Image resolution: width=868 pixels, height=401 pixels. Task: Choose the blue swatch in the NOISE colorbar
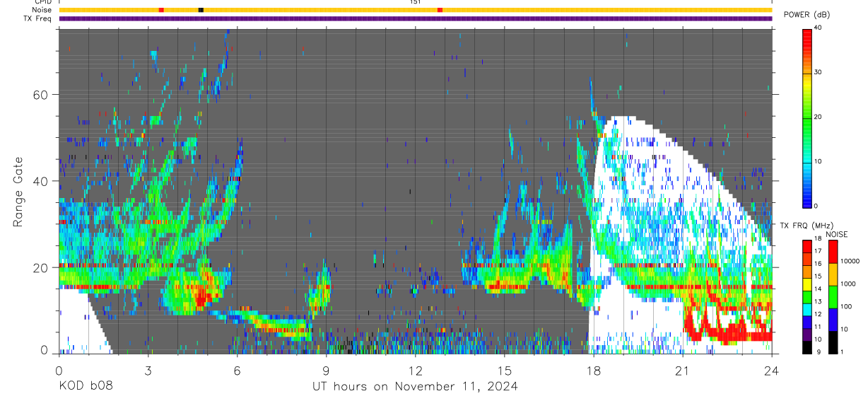(x=833, y=318)
